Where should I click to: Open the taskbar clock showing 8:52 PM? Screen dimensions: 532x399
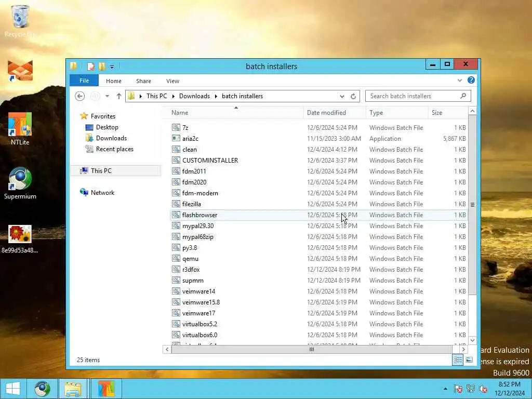(x=509, y=389)
